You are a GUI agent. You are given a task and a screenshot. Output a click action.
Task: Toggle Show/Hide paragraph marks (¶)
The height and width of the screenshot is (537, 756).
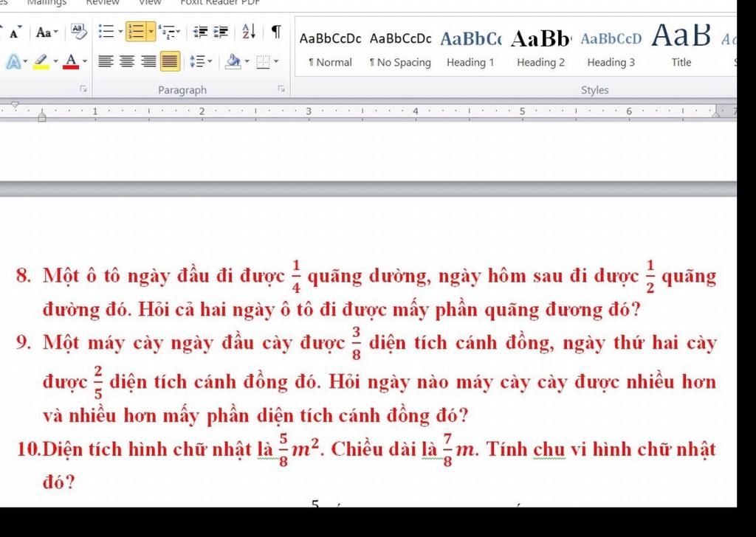tap(276, 32)
